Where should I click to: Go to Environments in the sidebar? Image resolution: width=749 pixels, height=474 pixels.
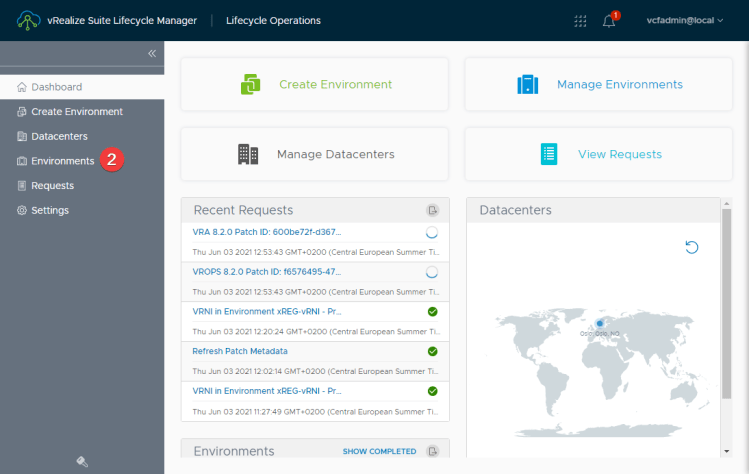[x=62, y=161]
